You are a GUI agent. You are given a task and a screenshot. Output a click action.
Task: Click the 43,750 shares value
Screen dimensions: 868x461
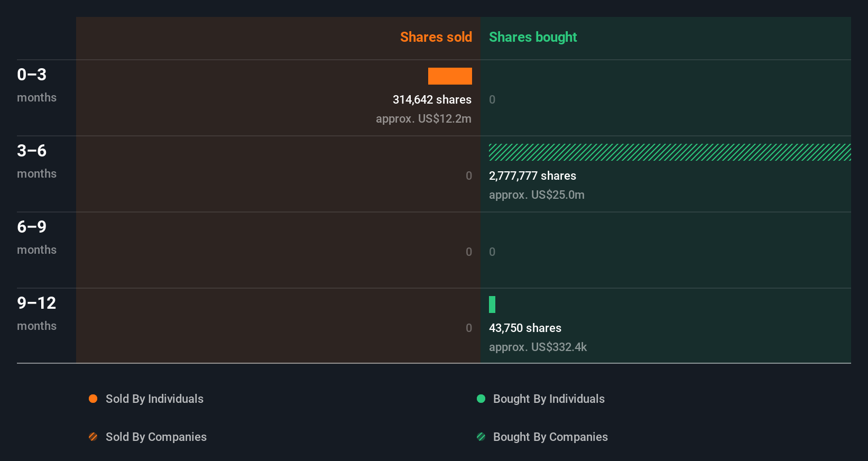pos(525,328)
